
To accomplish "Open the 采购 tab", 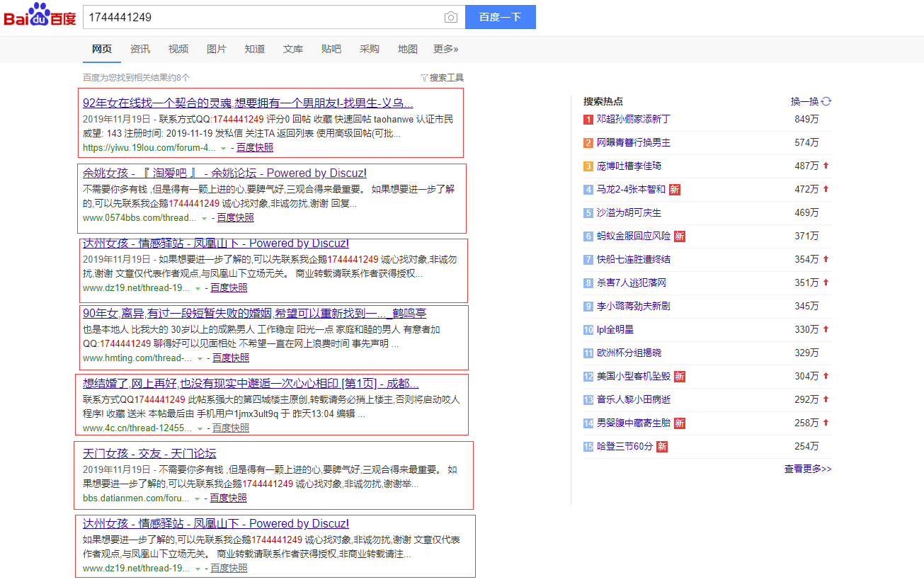I will pyautogui.click(x=370, y=49).
